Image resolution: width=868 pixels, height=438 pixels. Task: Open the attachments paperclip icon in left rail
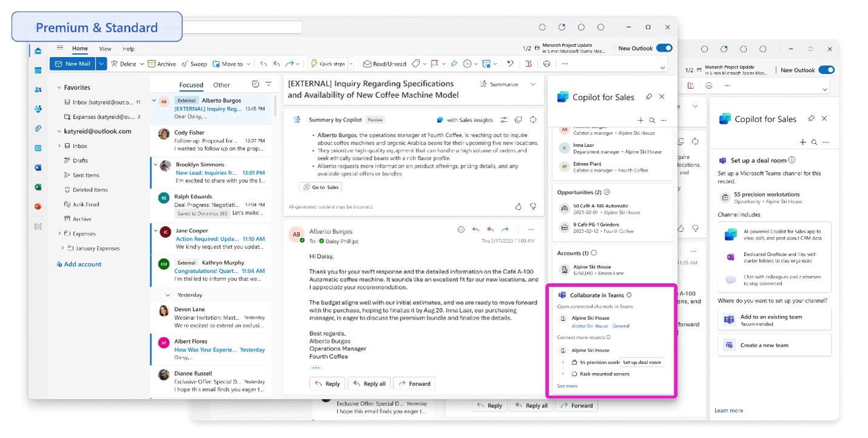coord(38,129)
